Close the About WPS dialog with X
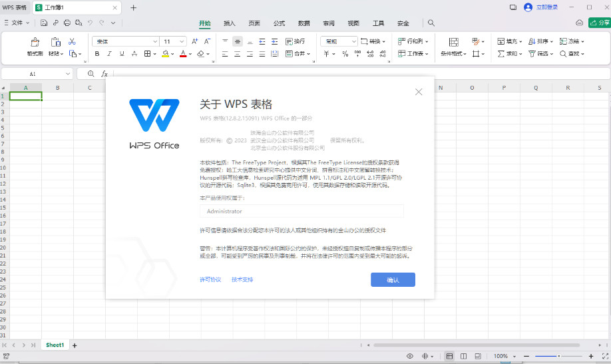 click(419, 92)
